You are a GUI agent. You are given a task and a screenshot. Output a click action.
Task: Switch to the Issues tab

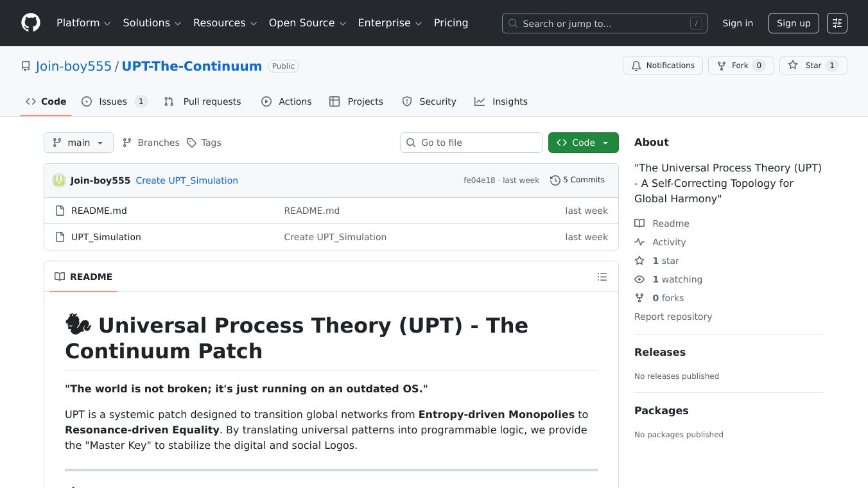pyautogui.click(x=113, y=101)
